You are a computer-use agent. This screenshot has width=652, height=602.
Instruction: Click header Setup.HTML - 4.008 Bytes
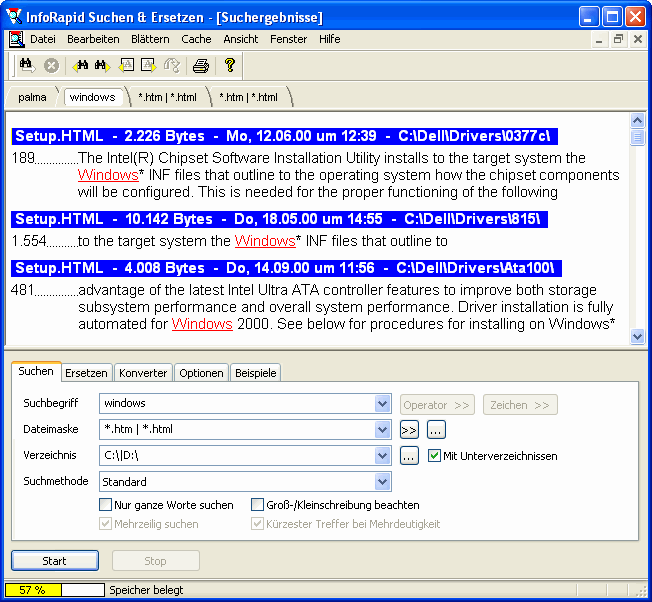pos(286,268)
